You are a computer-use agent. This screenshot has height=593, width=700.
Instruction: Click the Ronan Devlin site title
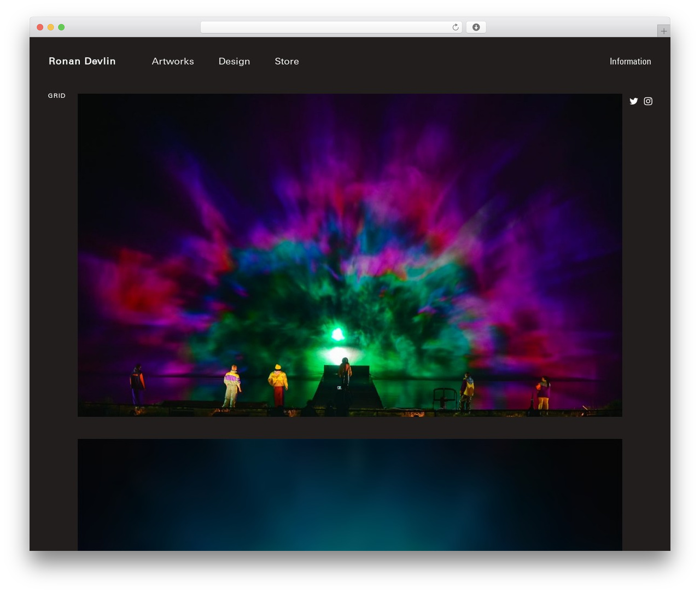(x=82, y=61)
